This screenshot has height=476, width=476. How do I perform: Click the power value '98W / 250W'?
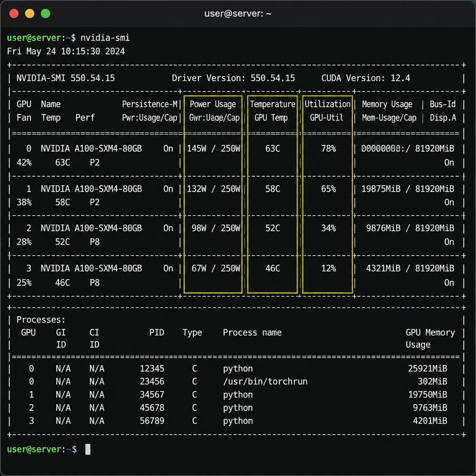[216, 228]
